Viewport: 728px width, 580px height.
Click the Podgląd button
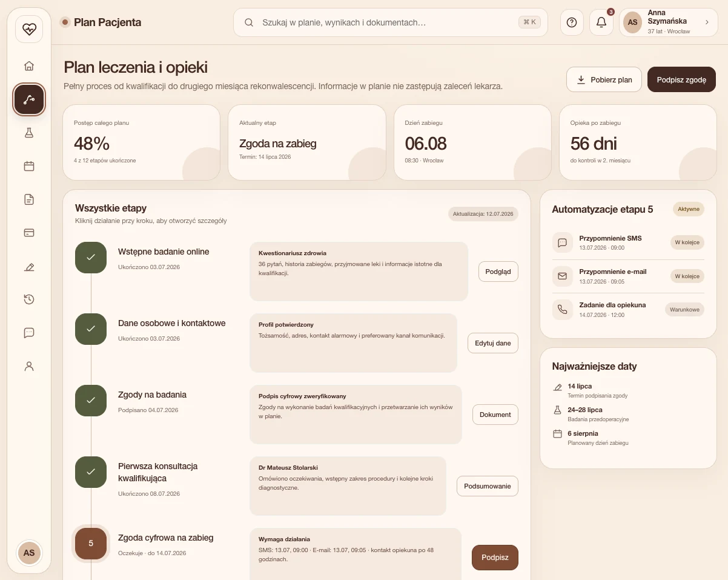click(498, 272)
